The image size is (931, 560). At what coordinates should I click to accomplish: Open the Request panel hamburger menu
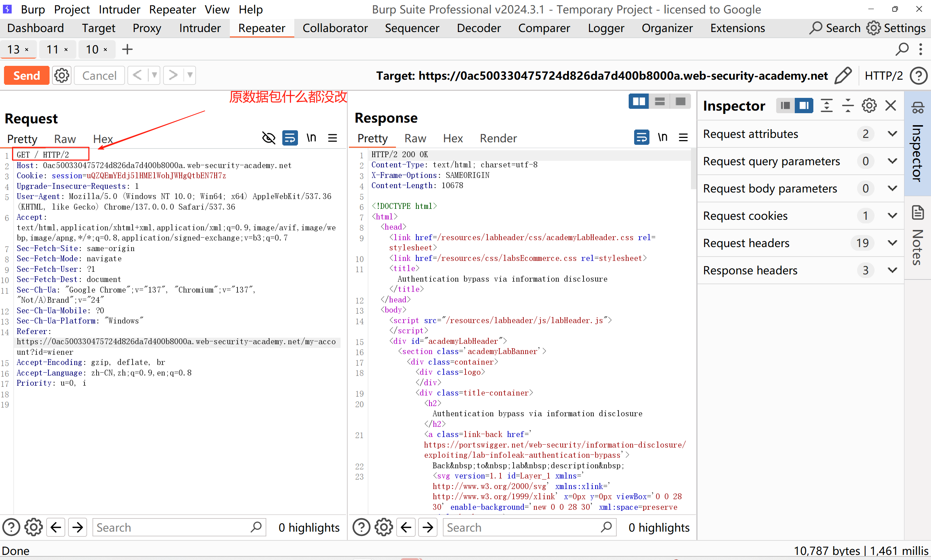pyautogui.click(x=332, y=138)
